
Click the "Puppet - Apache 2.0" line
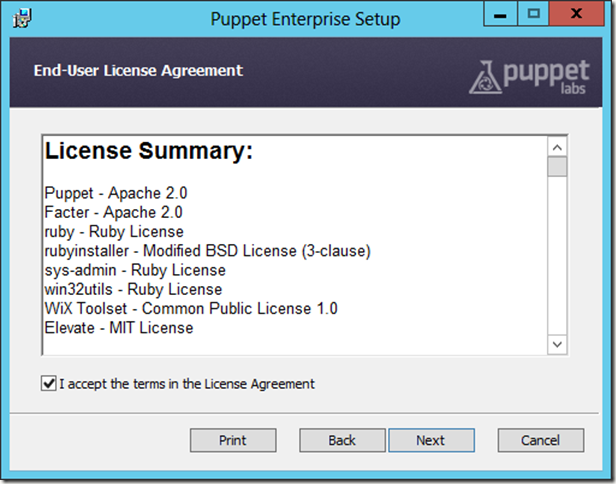pos(116,193)
